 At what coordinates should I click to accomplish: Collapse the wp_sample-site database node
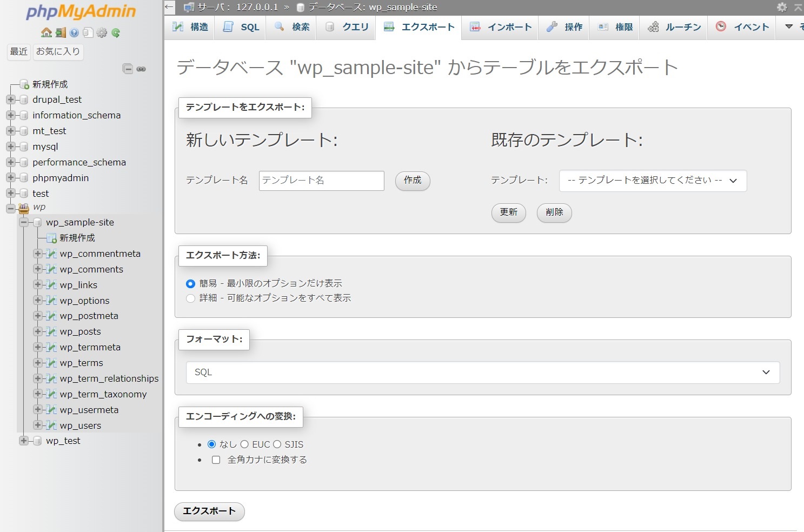24,222
